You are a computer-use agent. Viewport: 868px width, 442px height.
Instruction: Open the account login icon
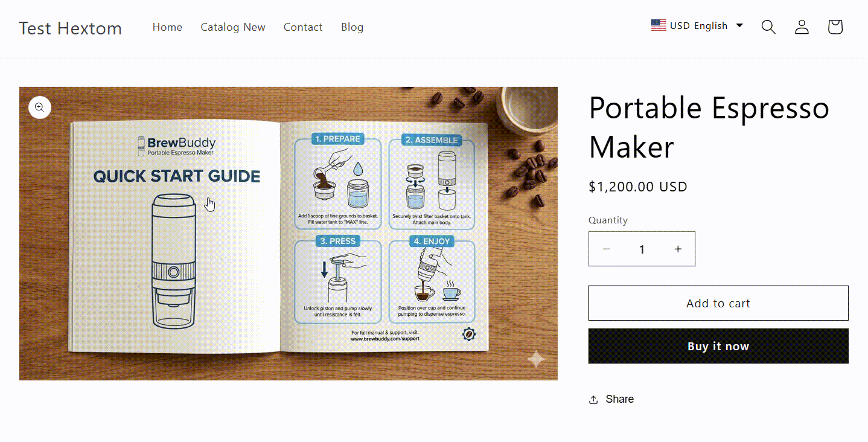coord(802,27)
